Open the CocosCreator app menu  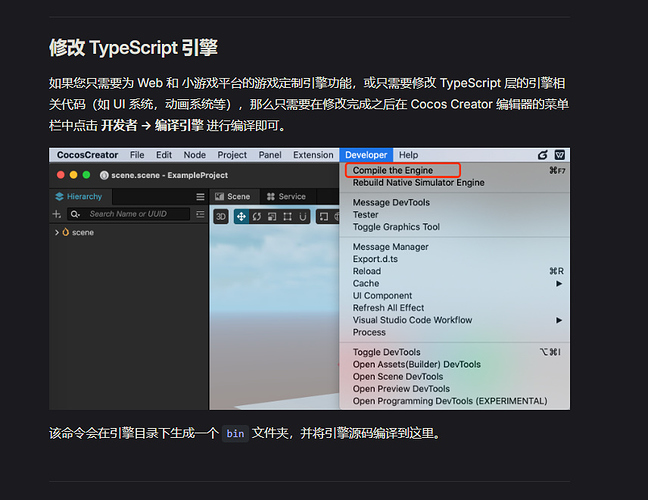pyautogui.click(x=87, y=155)
